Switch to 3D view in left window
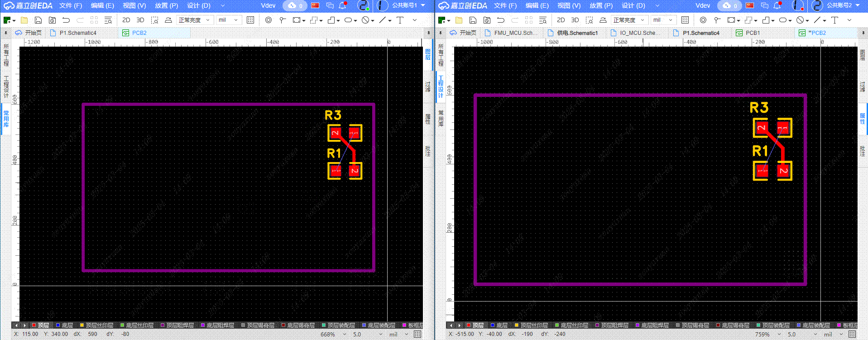The width and height of the screenshot is (868, 340). 140,20
